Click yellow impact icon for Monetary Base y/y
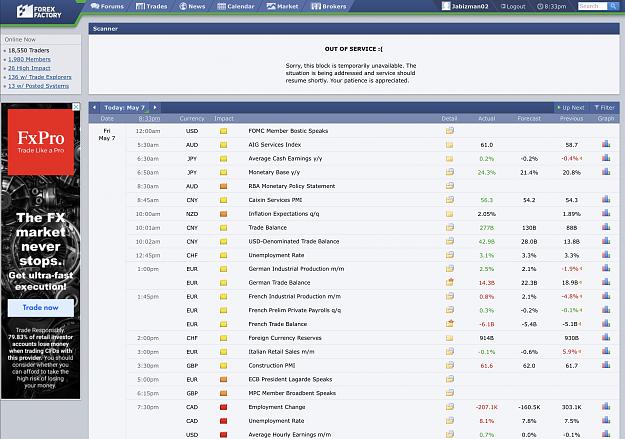The image size is (625, 439). tap(223, 172)
